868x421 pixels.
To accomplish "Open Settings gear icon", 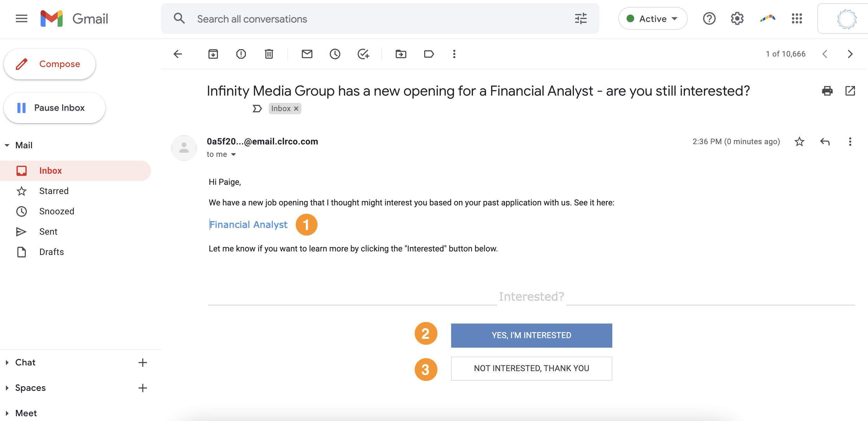I will [737, 18].
